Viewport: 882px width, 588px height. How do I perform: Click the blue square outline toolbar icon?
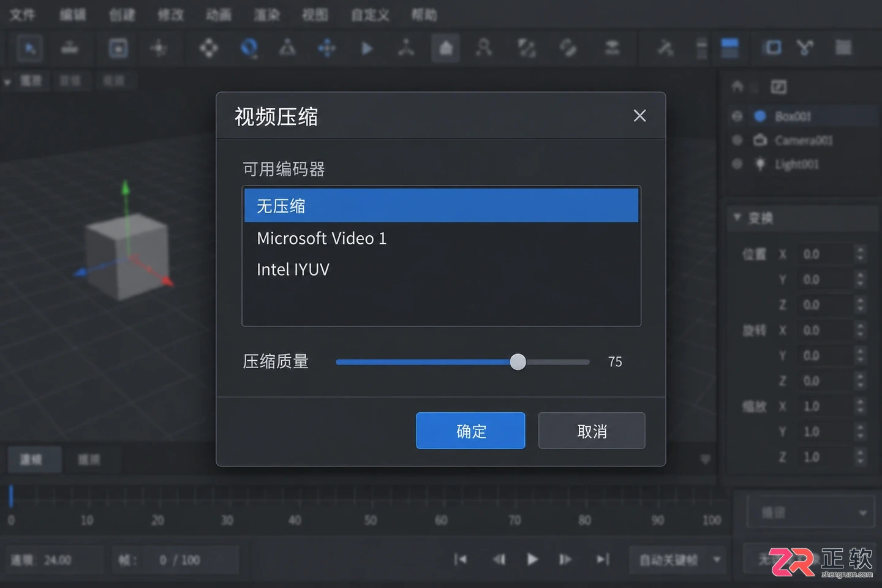click(773, 47)
